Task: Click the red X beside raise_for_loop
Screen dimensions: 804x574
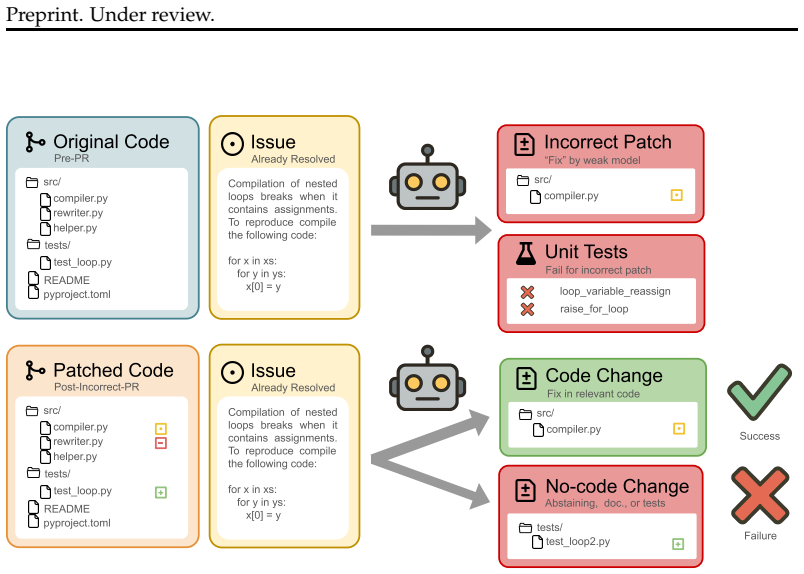Action: tap(527, 309)
